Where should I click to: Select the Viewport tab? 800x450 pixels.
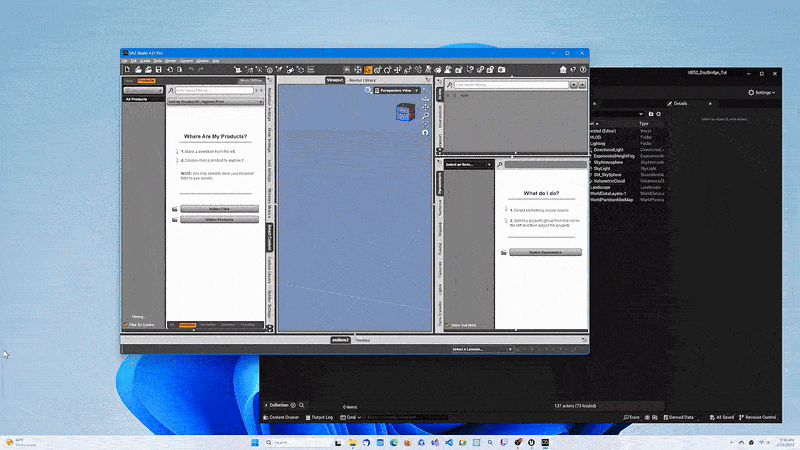(335, 80)
